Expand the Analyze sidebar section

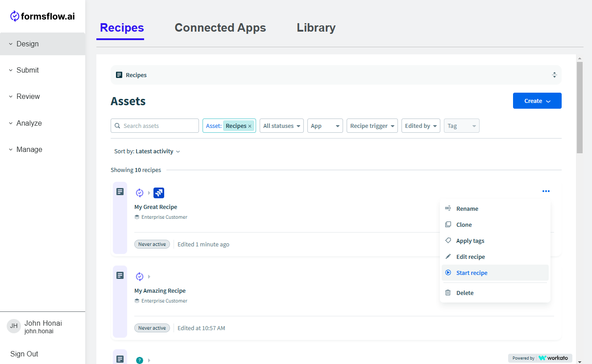[x=42, y=123]
